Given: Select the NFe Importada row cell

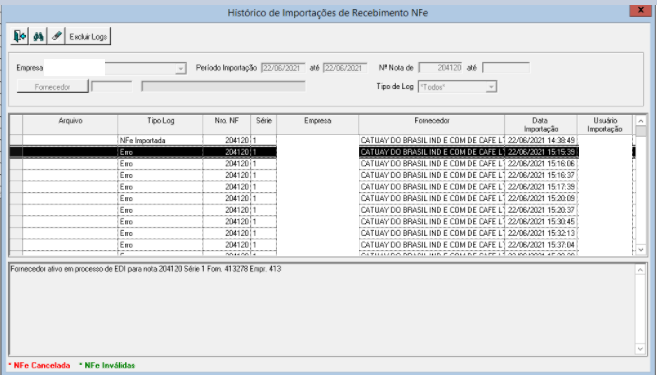Looking at the screenshot, I should 160,140.
